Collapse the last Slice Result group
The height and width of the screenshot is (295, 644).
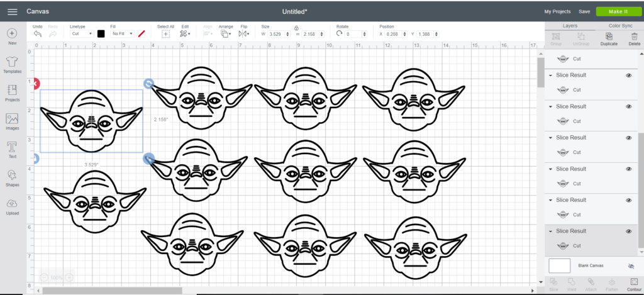[x=551, y=231]
